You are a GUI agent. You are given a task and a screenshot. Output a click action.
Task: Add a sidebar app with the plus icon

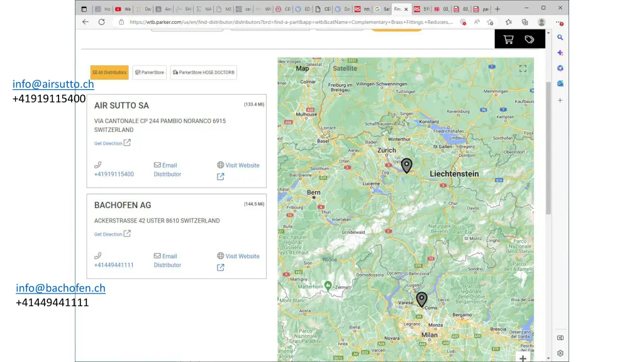(x=560, y=100)
